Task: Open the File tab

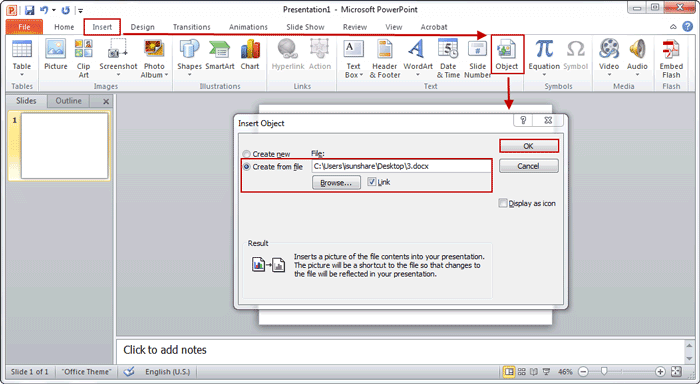Action: [24, 27]
